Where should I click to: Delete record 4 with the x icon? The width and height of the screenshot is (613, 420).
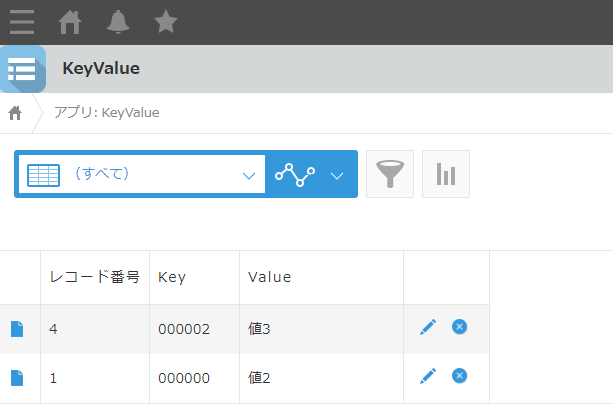click(459, 327)
